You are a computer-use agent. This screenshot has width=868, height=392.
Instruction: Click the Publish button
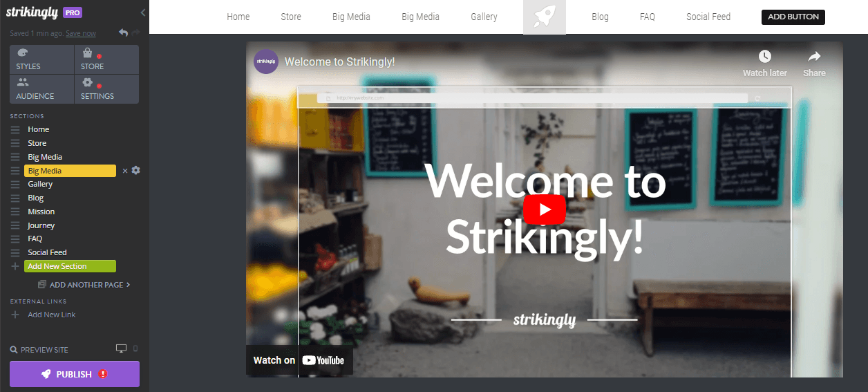point(75,374)
